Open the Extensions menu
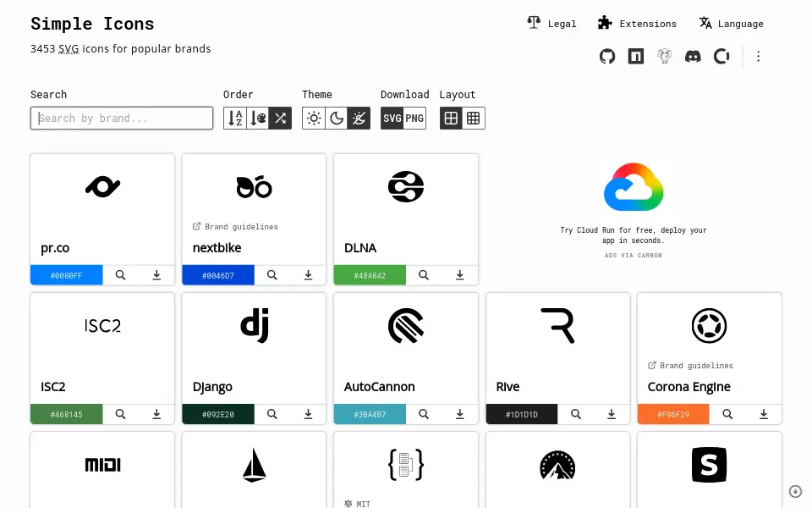812x508 pixels. 637,24
